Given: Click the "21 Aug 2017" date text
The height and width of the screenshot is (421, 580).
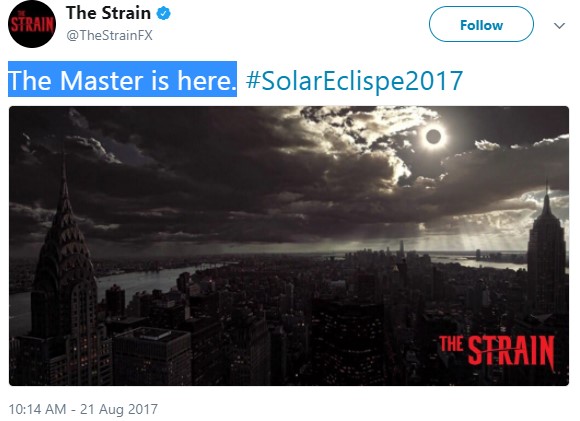Looking at the screenshot, I should [x=119, y=409].
